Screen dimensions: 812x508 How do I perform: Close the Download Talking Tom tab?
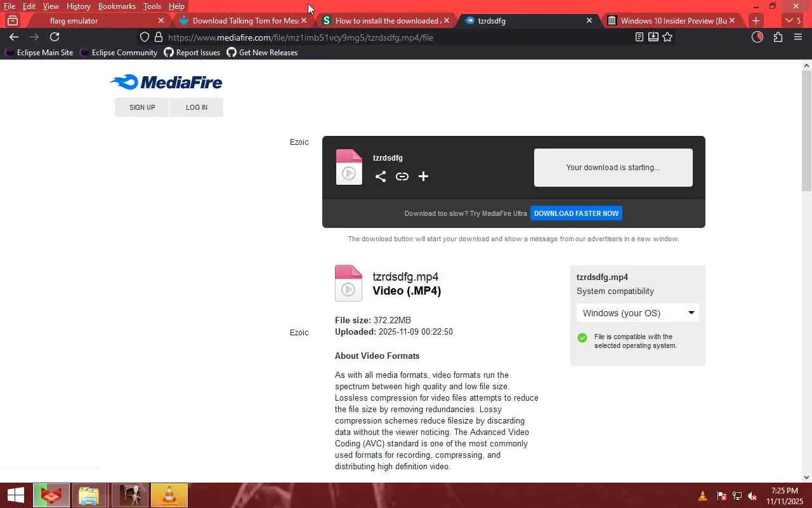(x=304, y=21)
